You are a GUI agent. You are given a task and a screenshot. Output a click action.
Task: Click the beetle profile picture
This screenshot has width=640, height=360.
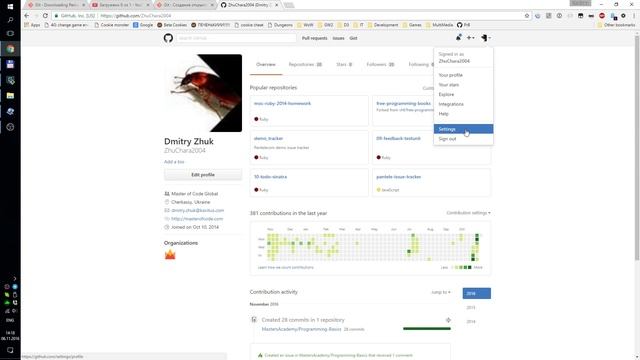click(x=203, y=93)
